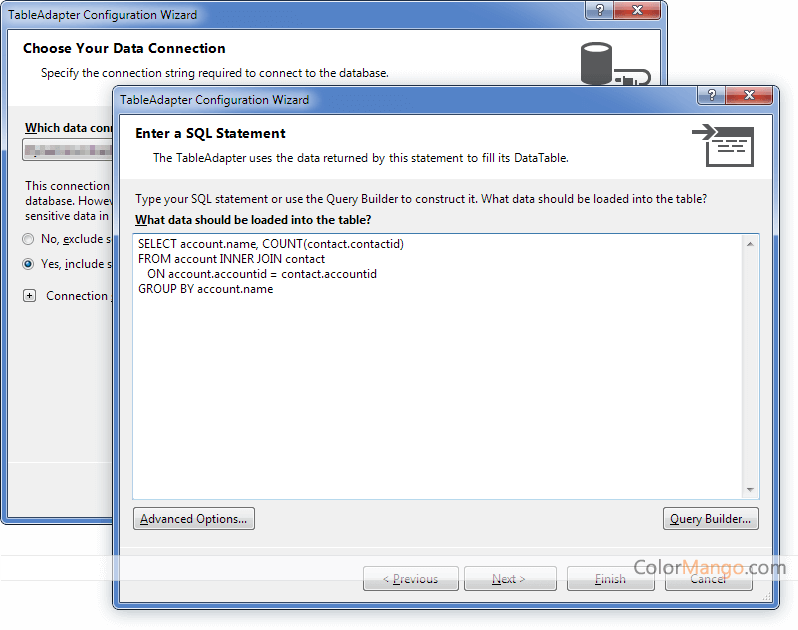Select the 'No, exclude' radio option
Viewport: 798px width, 630px height.
(x=28, y=239)
